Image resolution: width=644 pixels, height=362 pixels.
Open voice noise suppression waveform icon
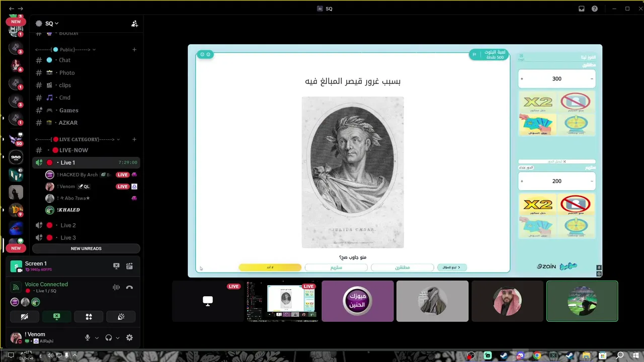tap(116, 287)
